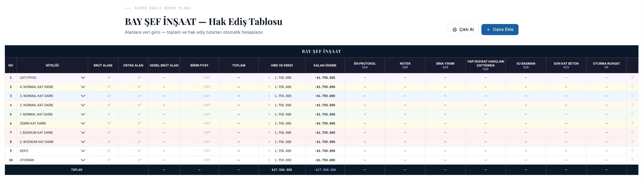Edit Hibe ve Kredi value for DEPO row

pos(282,151)
